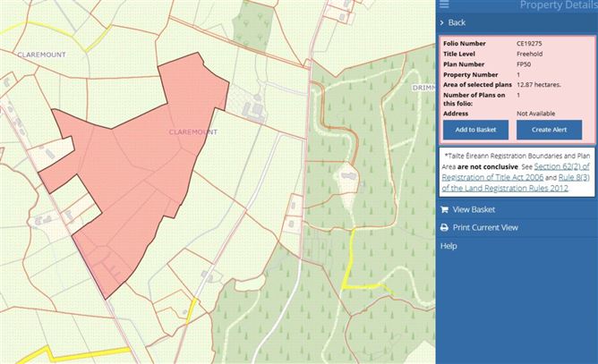598x364 pixels.
Task: Open the Help menu item
Action: click(x=448, y=246)
